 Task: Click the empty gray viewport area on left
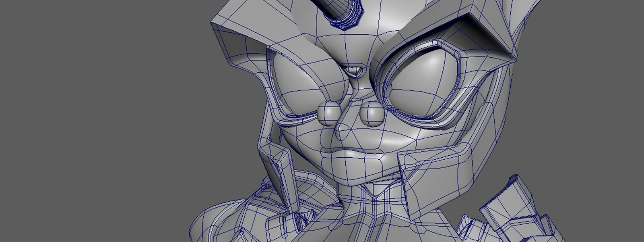(101, 121)
